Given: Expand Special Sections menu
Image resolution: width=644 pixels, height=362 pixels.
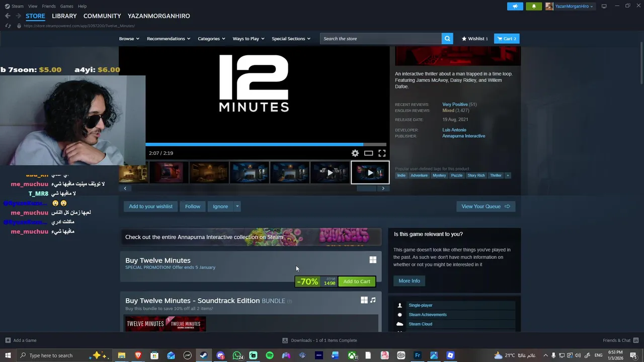Looking at the screenshot, I should (x=291, y=39).
